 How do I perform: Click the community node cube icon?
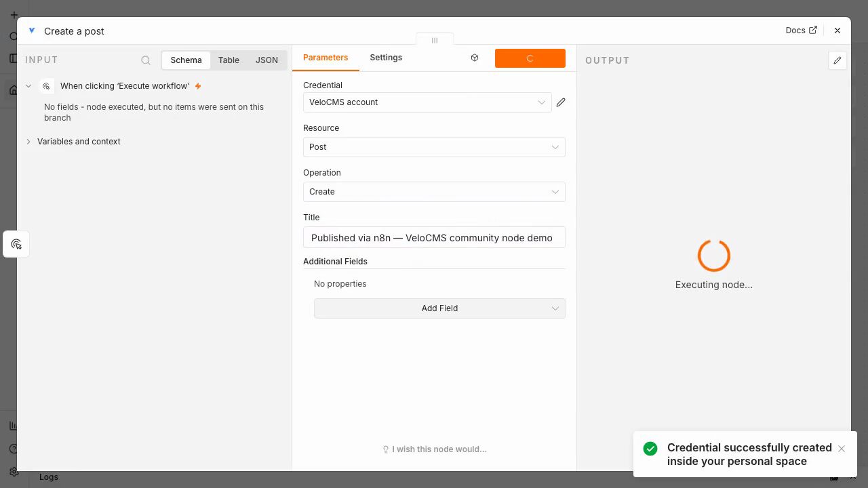tap(475, 58)
